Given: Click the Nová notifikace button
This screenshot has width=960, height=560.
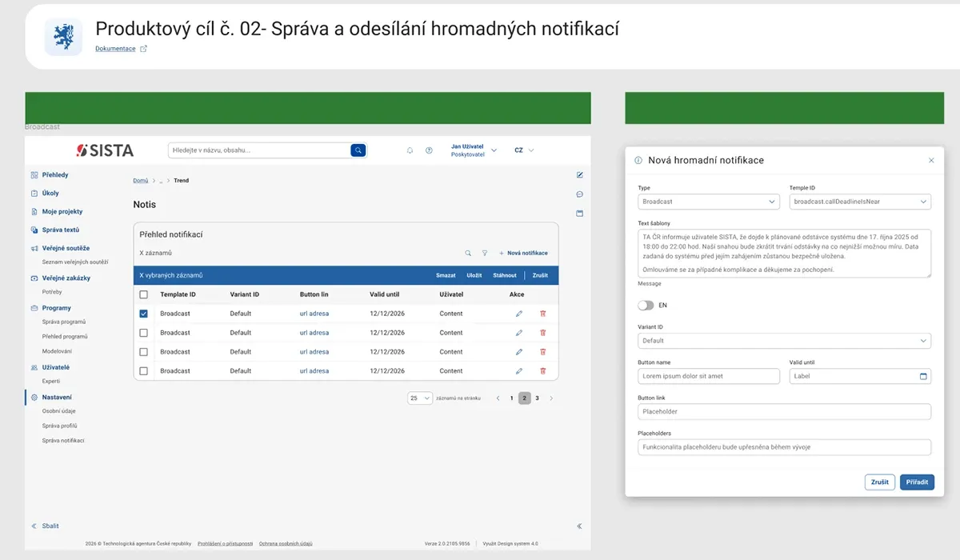Looking at the screenshot, I should point(523,253).
